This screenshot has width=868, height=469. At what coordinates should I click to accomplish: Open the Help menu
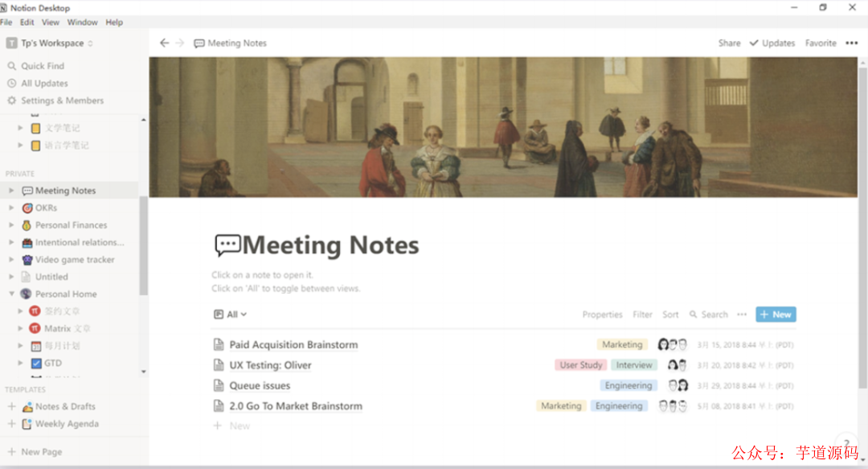coord(114,23)
